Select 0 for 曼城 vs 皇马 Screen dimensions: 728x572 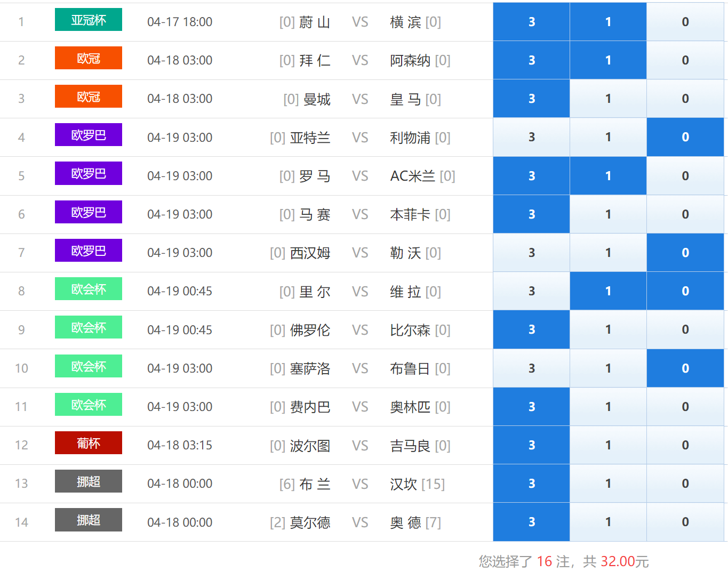coord(685,99)
